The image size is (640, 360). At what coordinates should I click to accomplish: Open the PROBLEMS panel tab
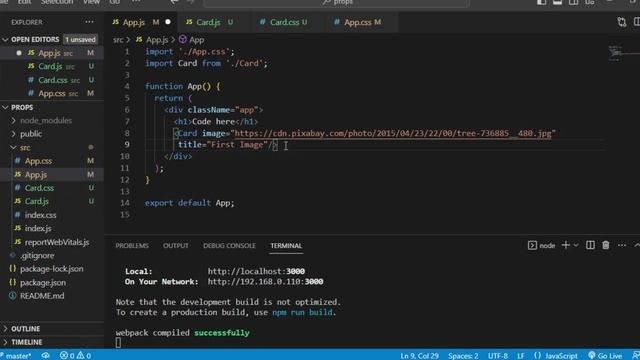pos(132,246)
